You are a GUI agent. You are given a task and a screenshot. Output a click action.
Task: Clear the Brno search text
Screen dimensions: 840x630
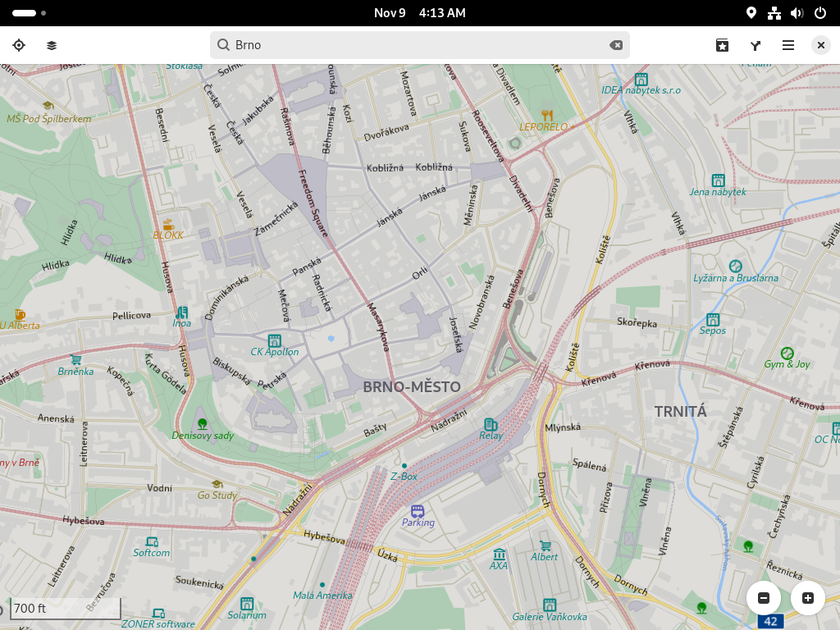click(x=616, y=45)
